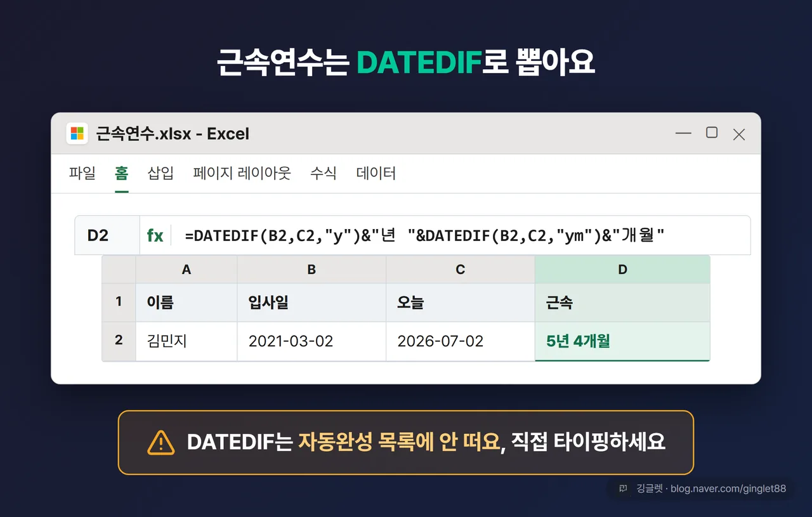Click the fx insert function icon
Viewport: 812px width, 517px height.
pyautogui.click(x=155, y=235)
